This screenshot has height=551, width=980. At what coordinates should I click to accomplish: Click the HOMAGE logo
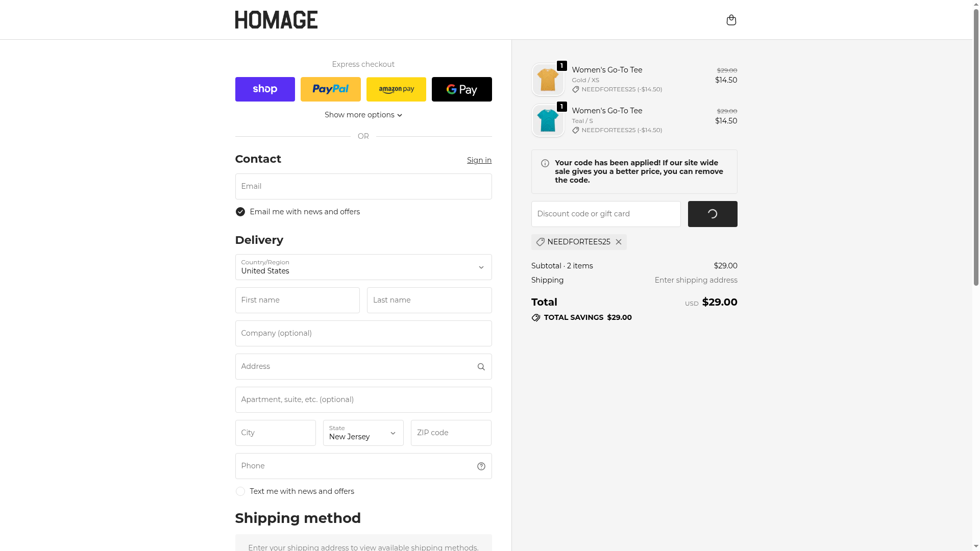(276, 20)
